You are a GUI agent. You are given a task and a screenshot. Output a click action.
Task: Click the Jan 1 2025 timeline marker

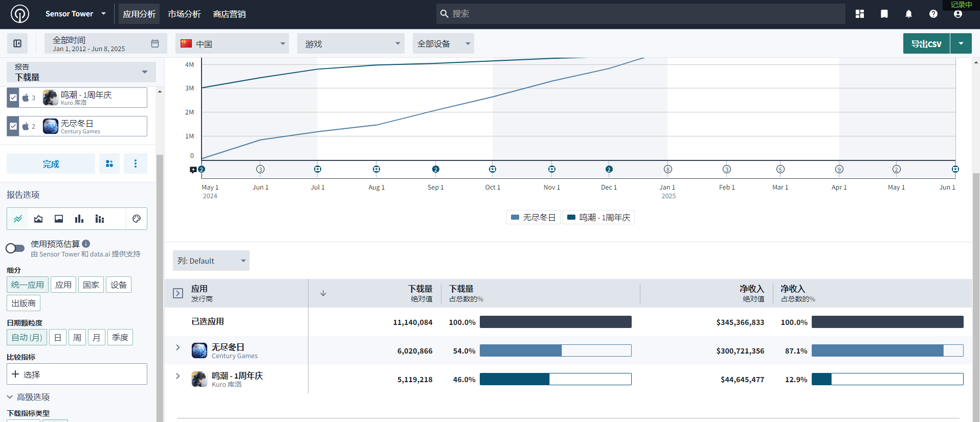[x=668, y=169]
